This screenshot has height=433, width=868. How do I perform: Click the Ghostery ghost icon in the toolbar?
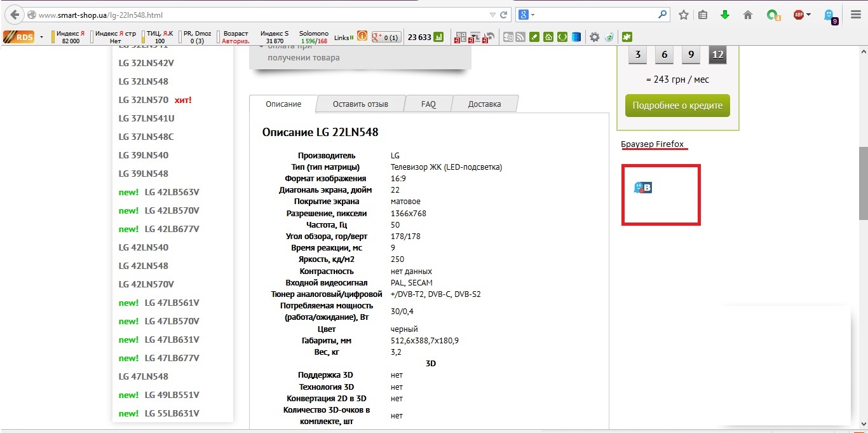(830, 15)
